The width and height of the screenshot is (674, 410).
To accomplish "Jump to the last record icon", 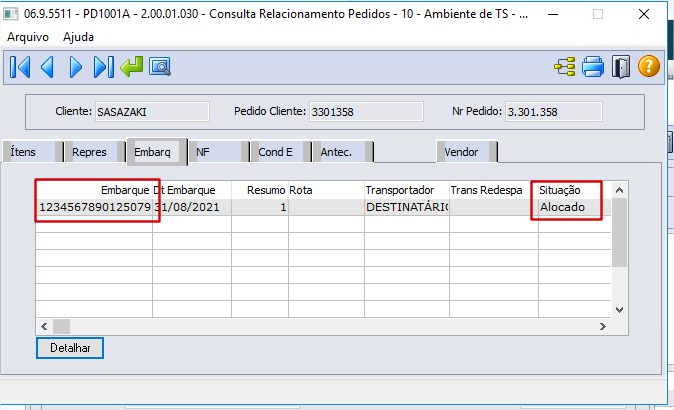I will (x=104, y=67).
